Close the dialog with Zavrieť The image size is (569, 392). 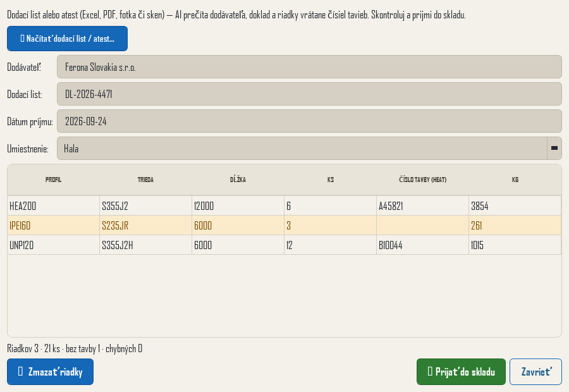535,372
